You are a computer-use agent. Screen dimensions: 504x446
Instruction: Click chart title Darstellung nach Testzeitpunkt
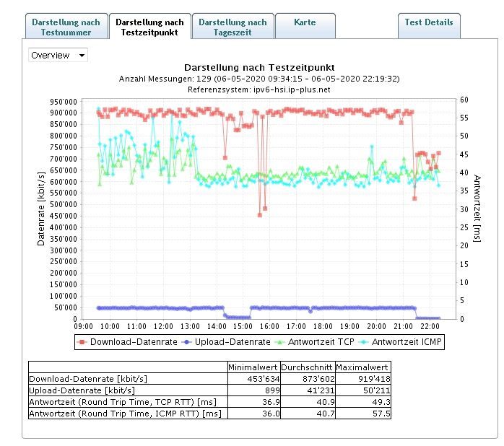[x=259, y=68]
